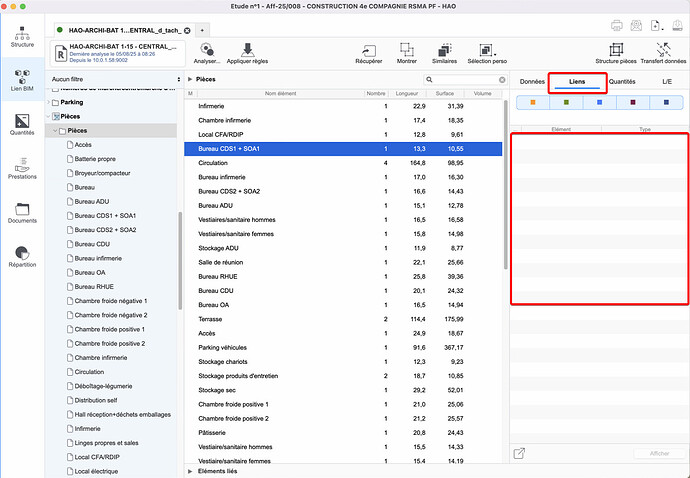Open the Quantités sidebar section
This screenshot has width=690, height=478.
click(22, 125)
